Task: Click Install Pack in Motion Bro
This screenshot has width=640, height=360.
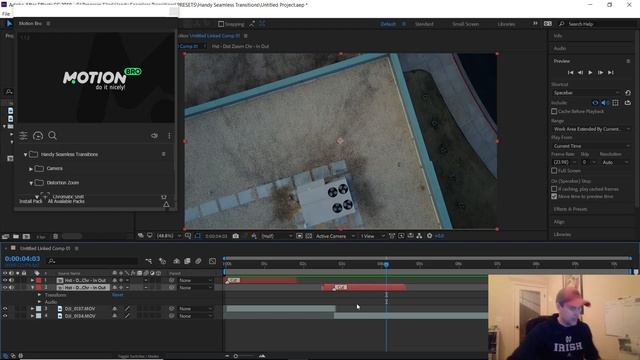Action: point(31,201)
